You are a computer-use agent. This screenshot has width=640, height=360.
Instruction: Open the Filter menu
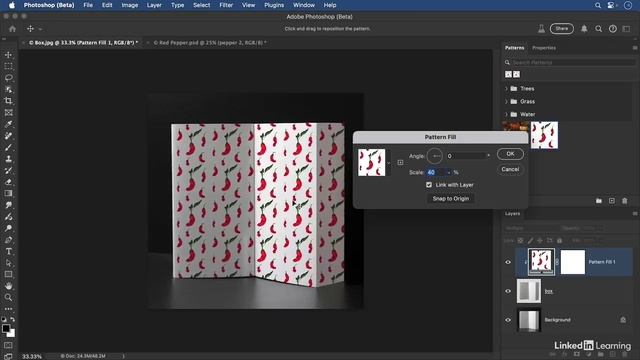(226, 5)
